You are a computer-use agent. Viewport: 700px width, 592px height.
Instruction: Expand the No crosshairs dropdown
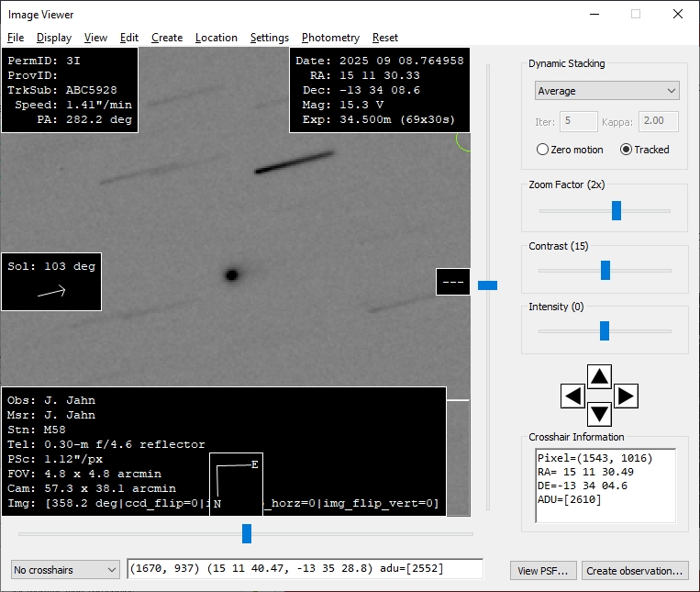point(66,570)
